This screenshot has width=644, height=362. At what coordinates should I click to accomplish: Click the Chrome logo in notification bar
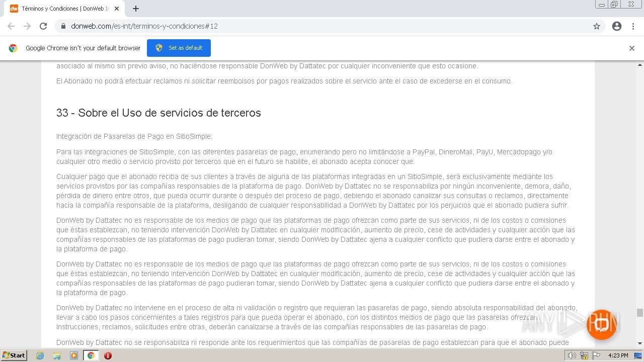(13, 48)
